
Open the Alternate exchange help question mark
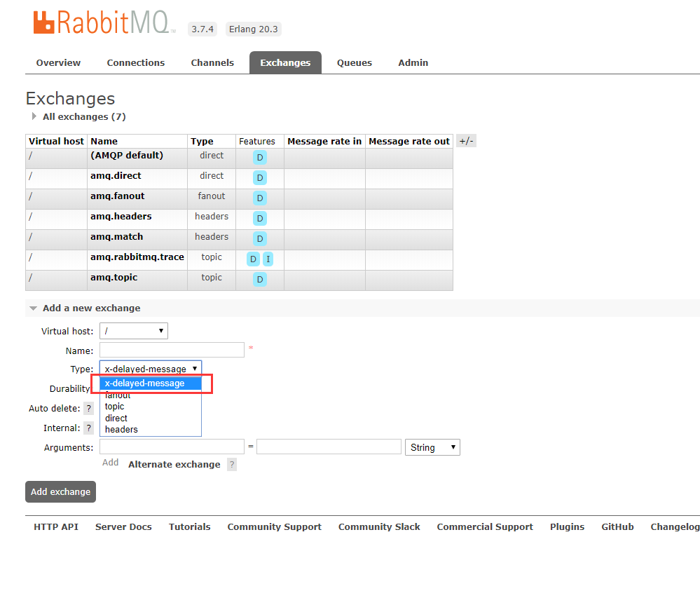232,465
